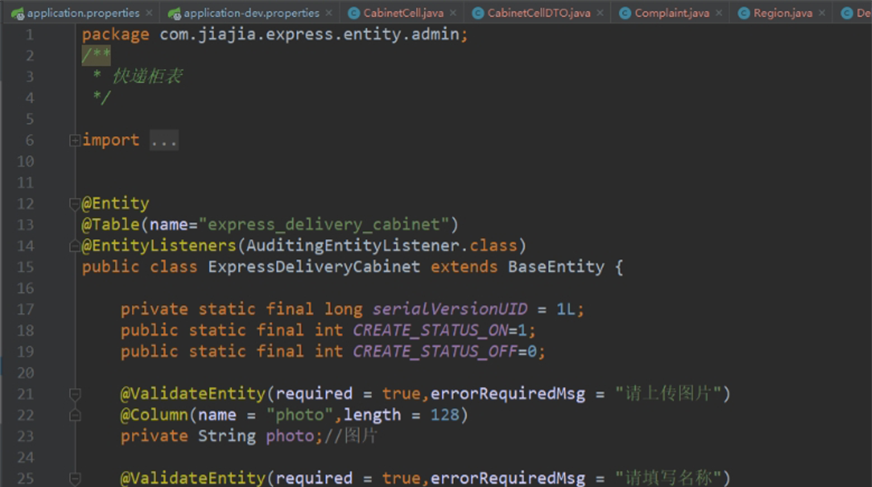Click the folded '...' placeholder after import
The height and width of the screenshot is (487, 872).
click(x=164, y=141)
